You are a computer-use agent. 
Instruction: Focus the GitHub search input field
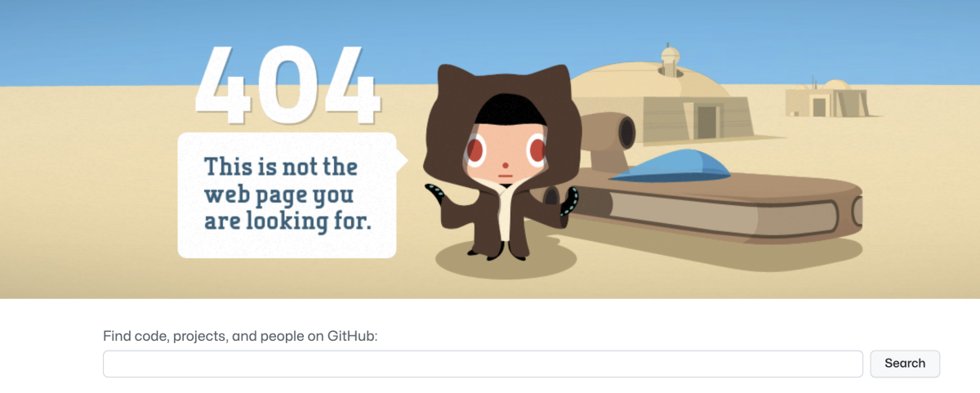point(483,364)
